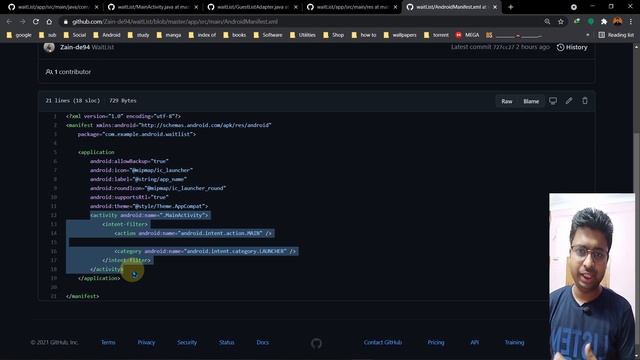Image resolution: width=640 pixels, height=360 pixels.
Task: Click the closing </manifest> tag text
Action: click(x=82, y=296)
